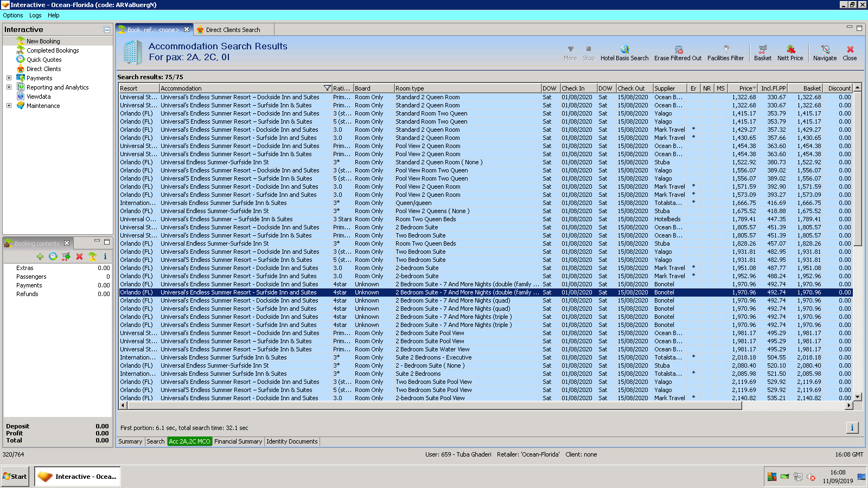The width and height of the screenshot is (868, 488).
Task: Click the Nett Price icon
Action: [x=790, y=50]
